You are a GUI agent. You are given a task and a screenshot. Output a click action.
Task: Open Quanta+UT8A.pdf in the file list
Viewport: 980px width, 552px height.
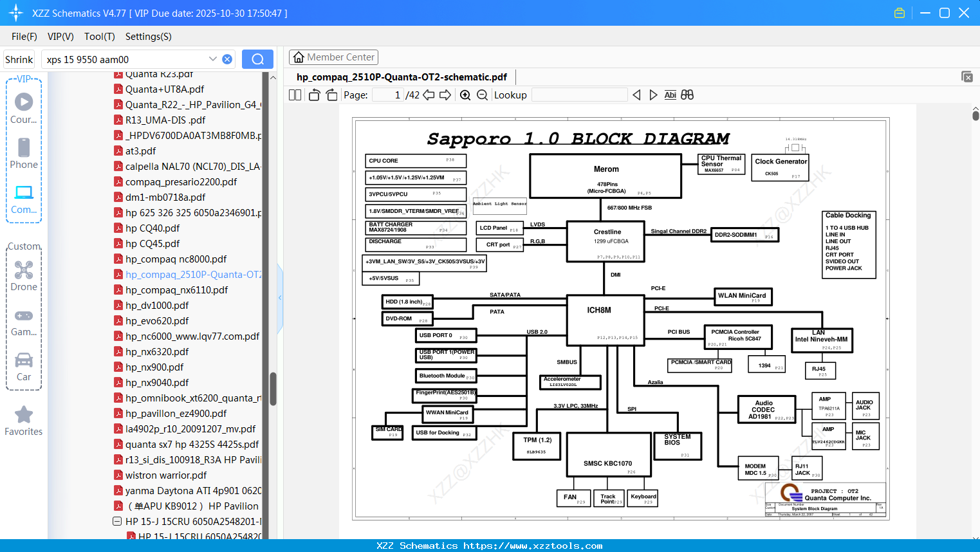165,89
